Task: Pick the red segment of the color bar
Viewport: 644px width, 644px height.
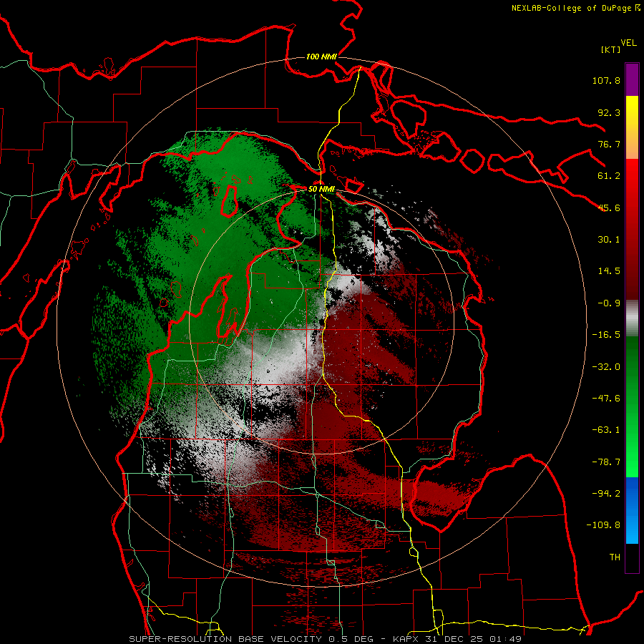Action: [x=632, y=229]
